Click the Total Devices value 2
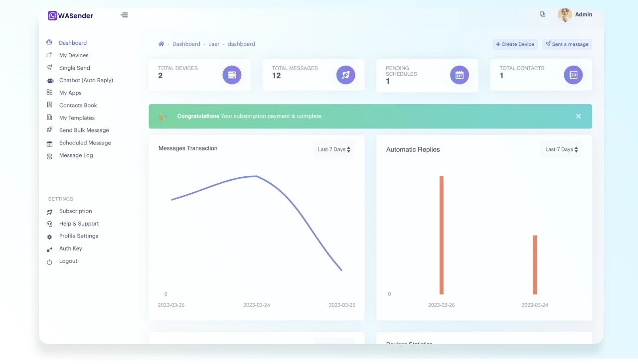Image resolution: width=638 pixels, height=364 pixels. (160, 76)
